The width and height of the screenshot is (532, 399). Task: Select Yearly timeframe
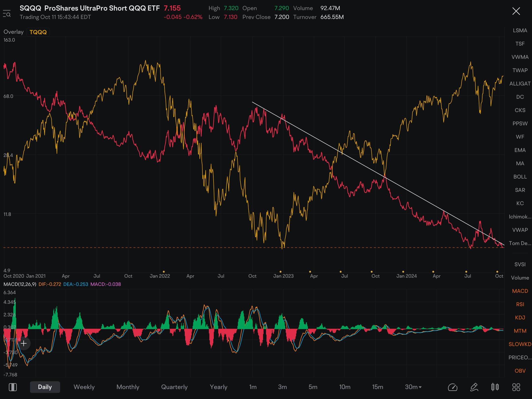pos(218,387)
